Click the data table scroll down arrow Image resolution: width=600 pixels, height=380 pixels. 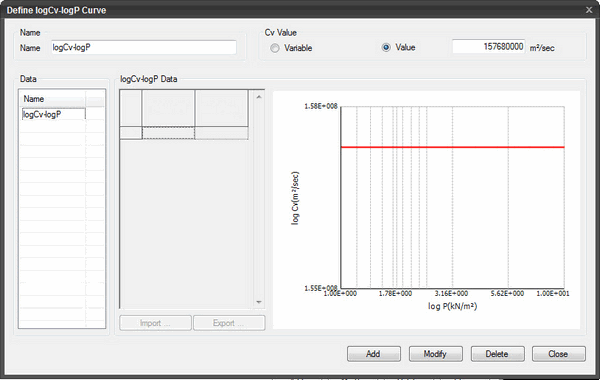pos(259,302)
